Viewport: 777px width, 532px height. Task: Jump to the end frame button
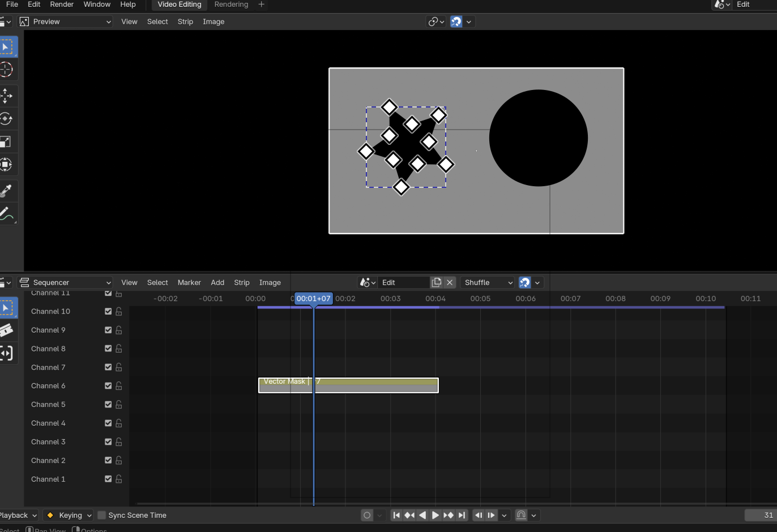click(462, 515)
